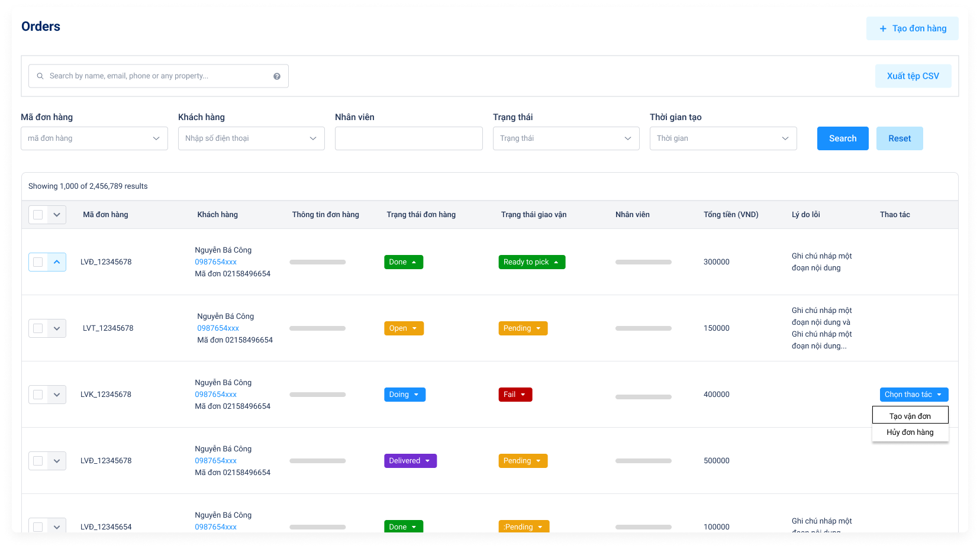Click the Search button
The width and height of the screenshot is (980, 549).
coord(842,138)
